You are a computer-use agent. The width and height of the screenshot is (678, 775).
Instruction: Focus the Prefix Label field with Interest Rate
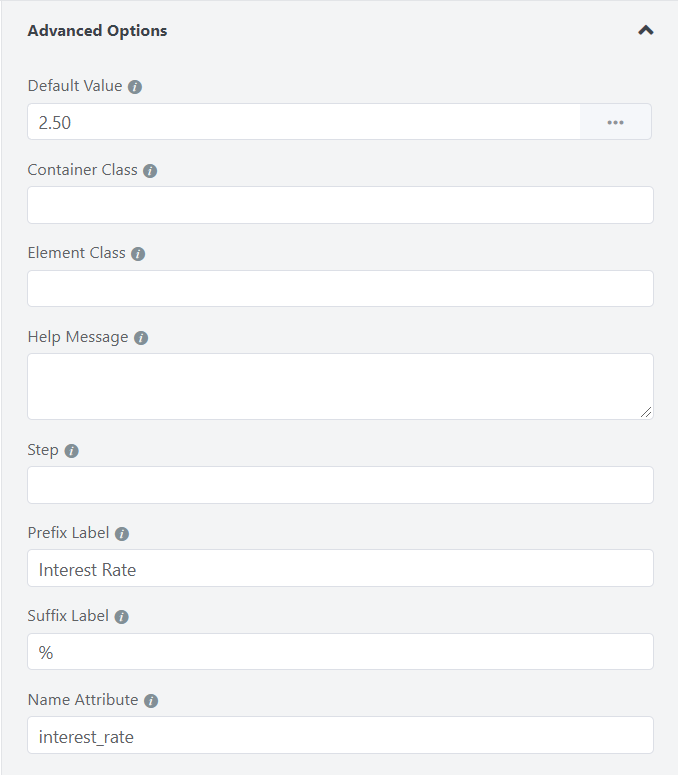pyautogui.click(x=340, y=568)
